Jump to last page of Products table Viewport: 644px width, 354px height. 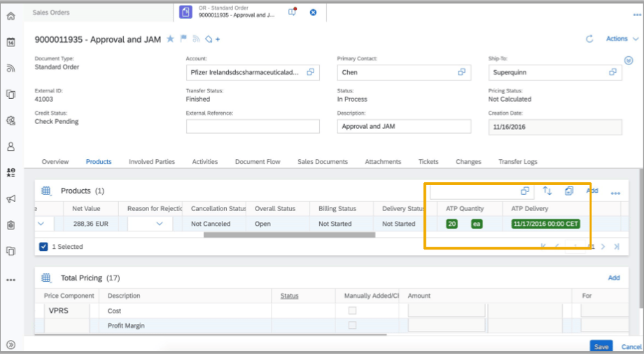point(617,247)
